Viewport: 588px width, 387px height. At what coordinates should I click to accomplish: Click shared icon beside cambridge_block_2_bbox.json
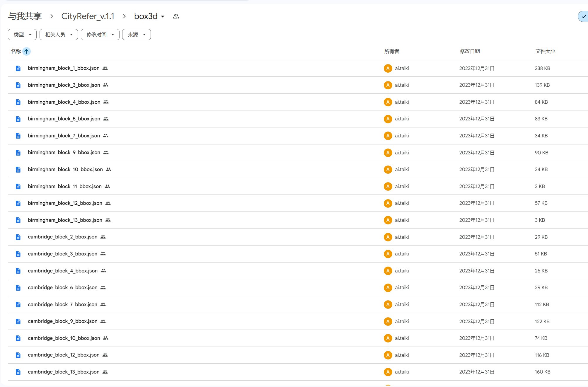[103, 237]
